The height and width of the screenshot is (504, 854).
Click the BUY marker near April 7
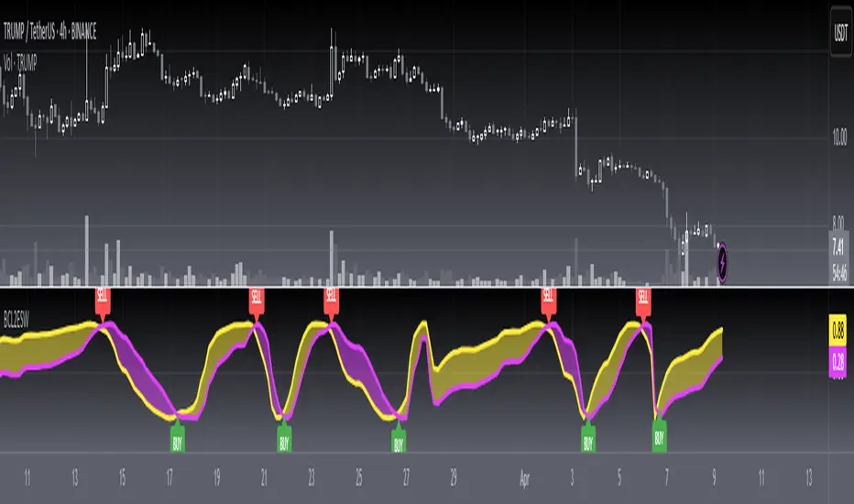[659, 433]
